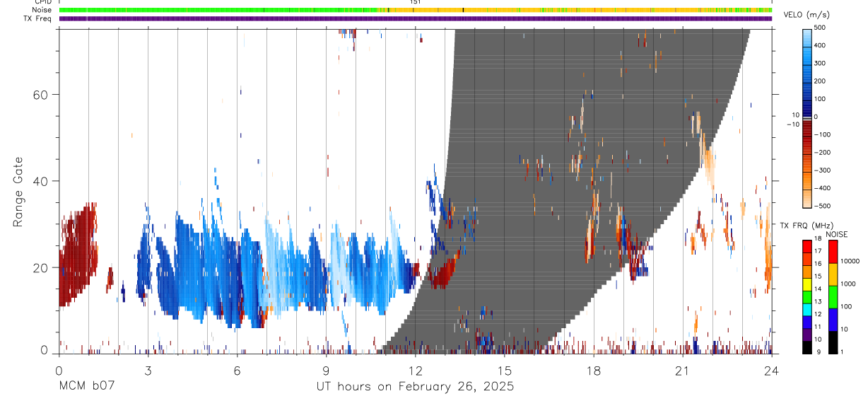
Task: Click the x-axis hour label 9
Action: tap(326, 370)
